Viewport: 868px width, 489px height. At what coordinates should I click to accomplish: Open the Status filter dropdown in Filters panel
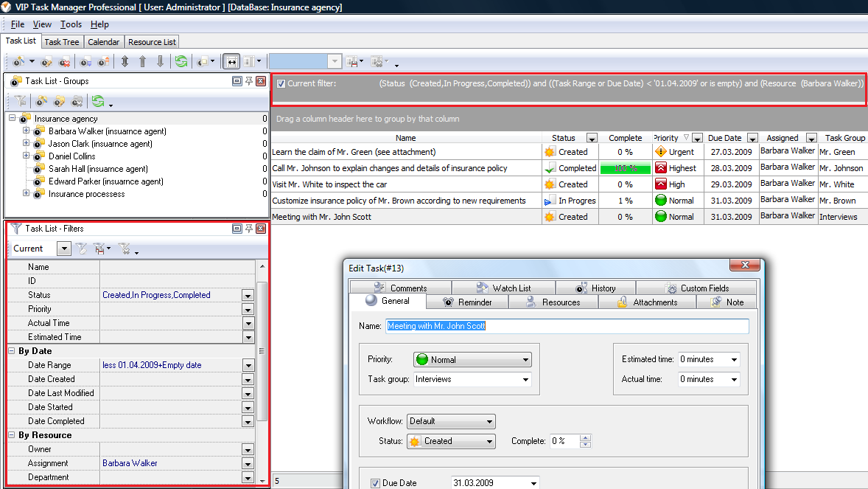[248, 296]
